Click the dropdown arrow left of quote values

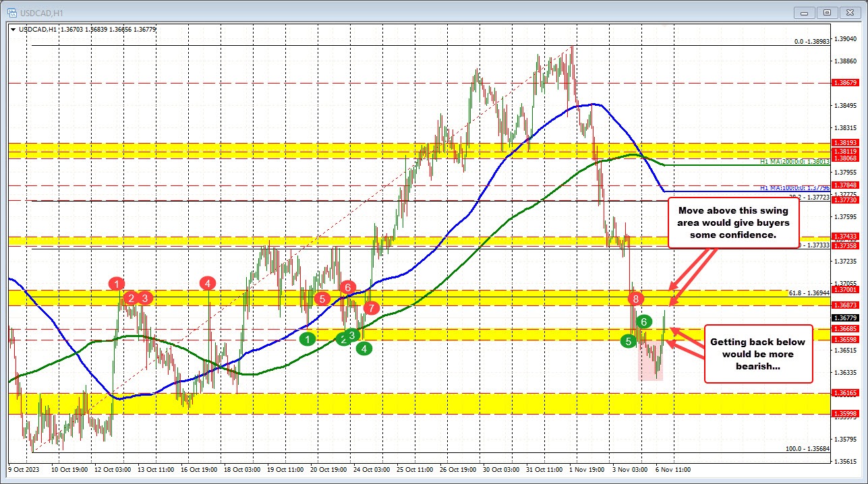point(13,29)
